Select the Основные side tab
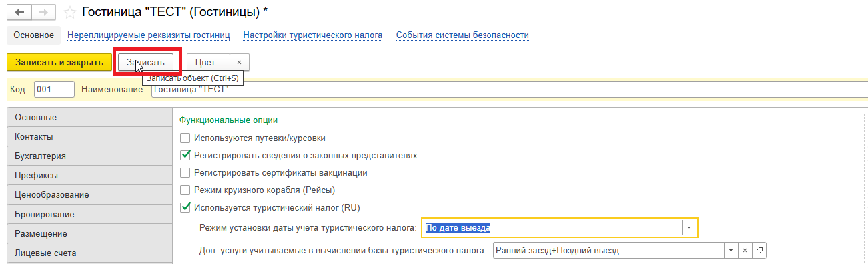The width and height of the screenshot is (868, 264). 89,117
